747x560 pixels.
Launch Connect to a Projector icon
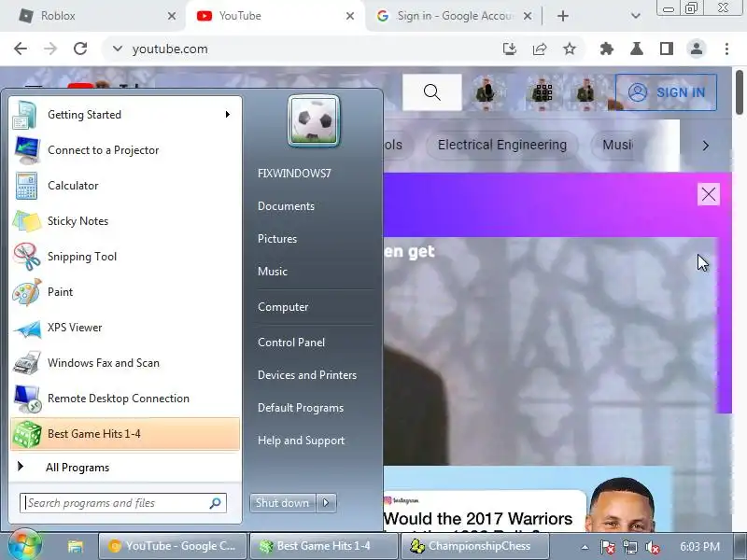pos(27,150)
